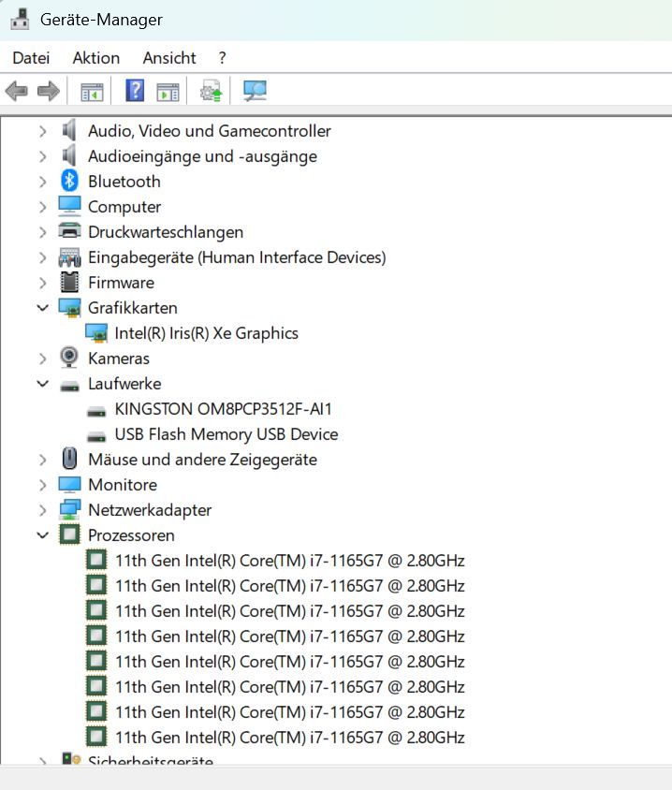Open the Aktion menu
Screen dimensions: 672x790
tap(96, 58)
